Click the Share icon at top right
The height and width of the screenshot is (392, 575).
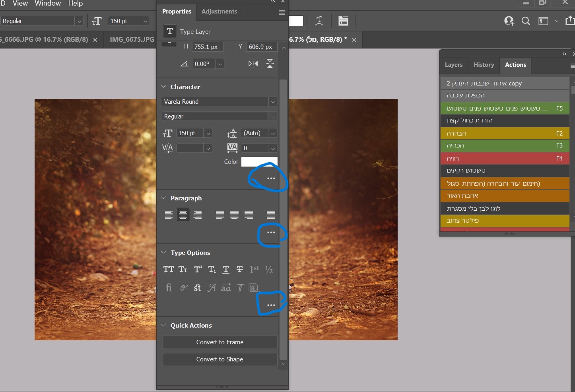(x=569, y=21)
